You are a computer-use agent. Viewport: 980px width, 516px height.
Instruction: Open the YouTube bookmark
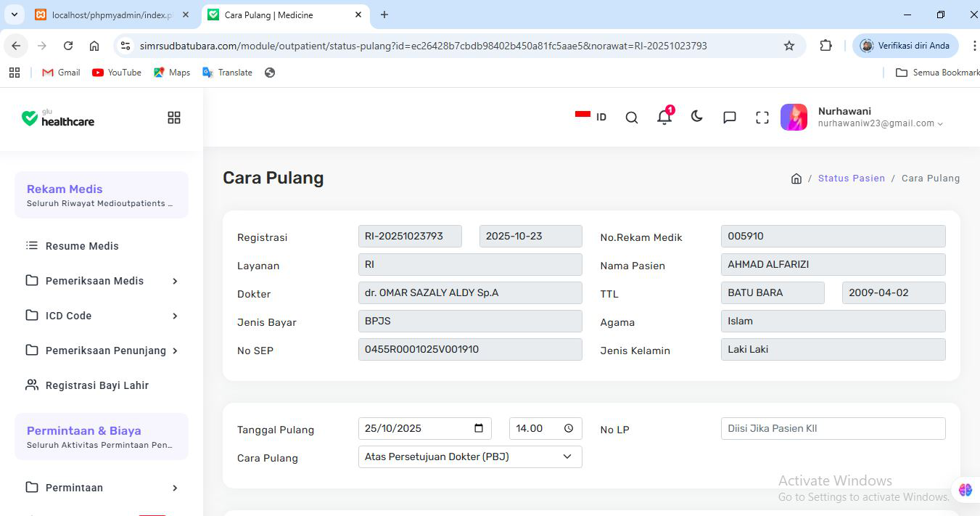[x=117, y=73]
